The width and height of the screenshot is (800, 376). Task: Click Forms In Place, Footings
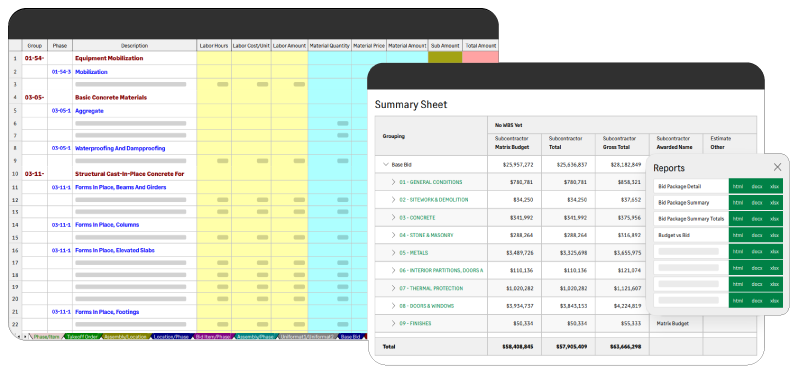pyautogui.click(x=107, y=312)
